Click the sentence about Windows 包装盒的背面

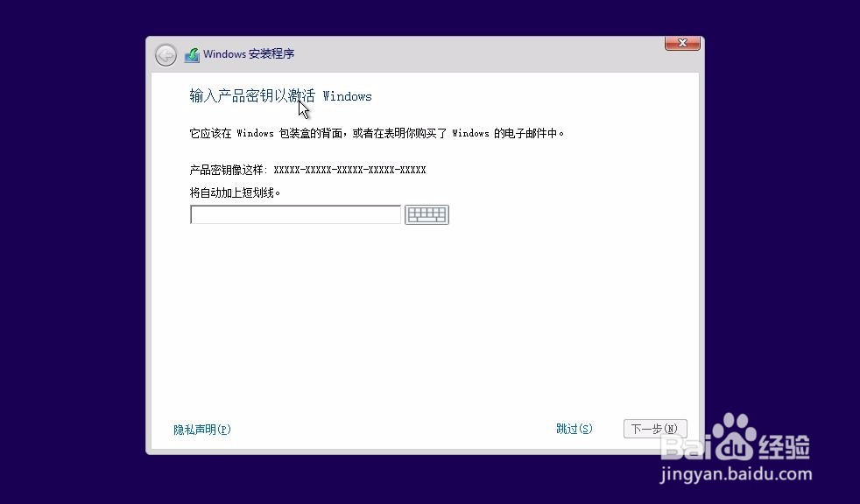tap(377, 133)
